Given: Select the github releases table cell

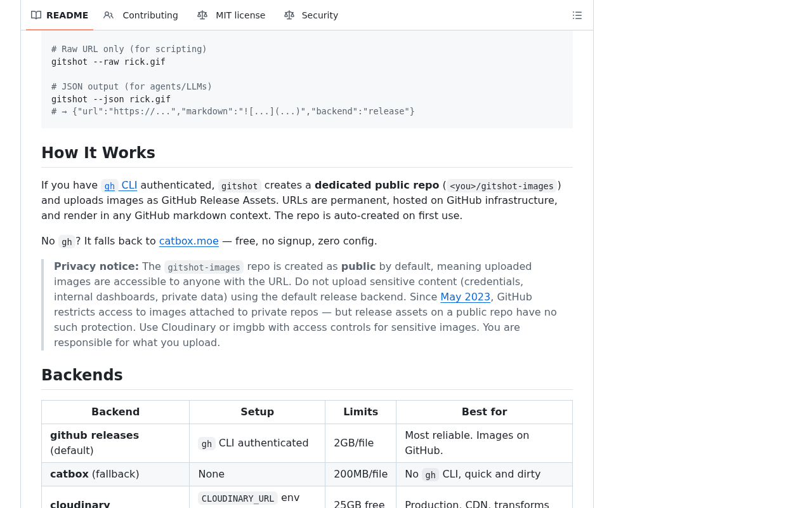Looking at the screenshot, I should [x=115, y=443].
